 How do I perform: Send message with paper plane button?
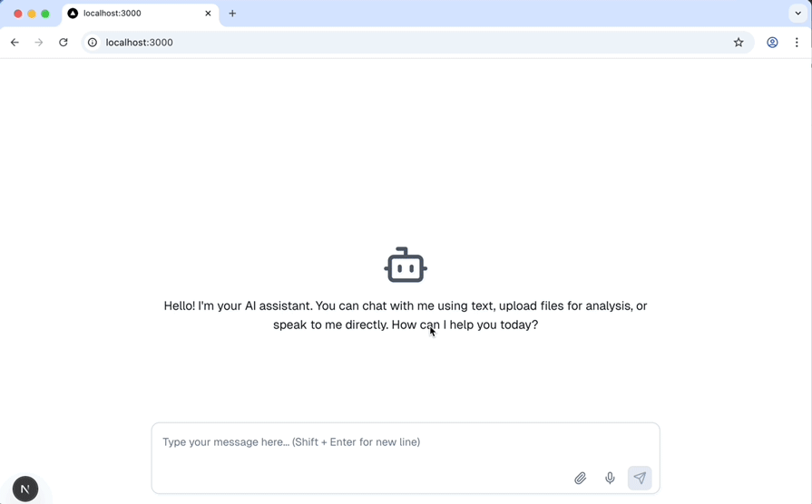(x=640, y=478)
